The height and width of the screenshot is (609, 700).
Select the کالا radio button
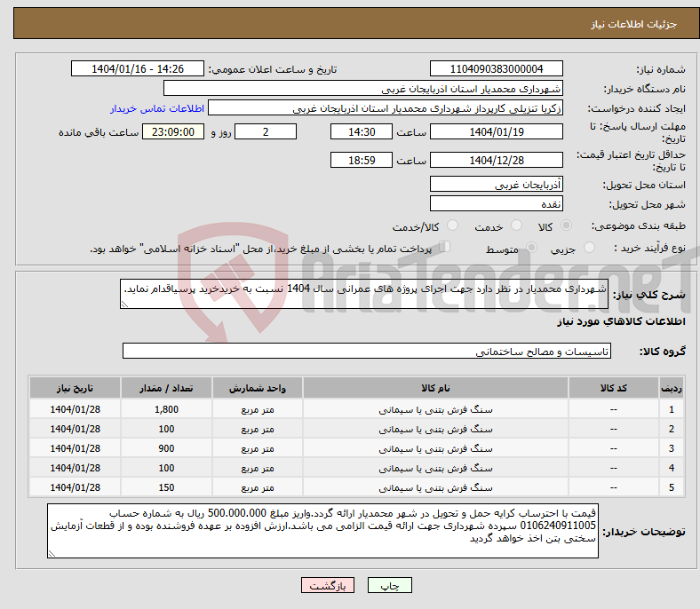coord(566,225)
